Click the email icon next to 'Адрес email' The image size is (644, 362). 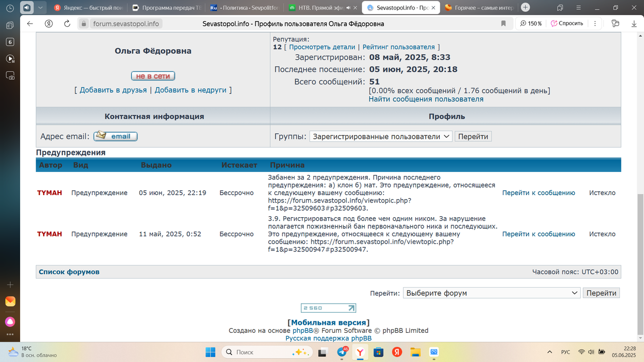115,136
